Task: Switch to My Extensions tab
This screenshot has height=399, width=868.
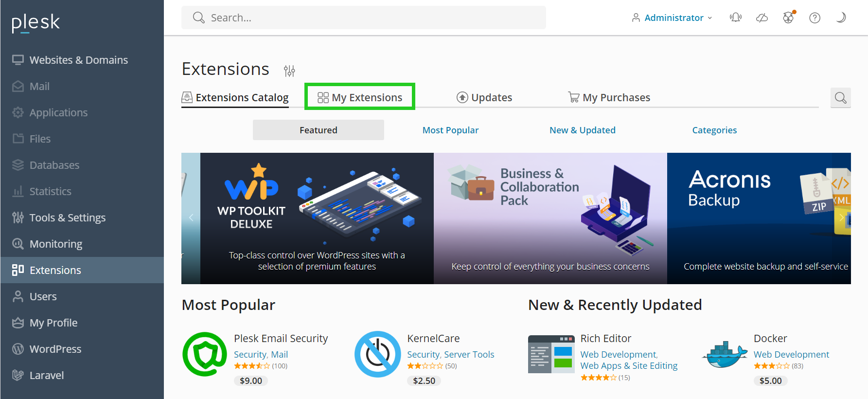Action: pyautogui.click(x=360, y=97)
